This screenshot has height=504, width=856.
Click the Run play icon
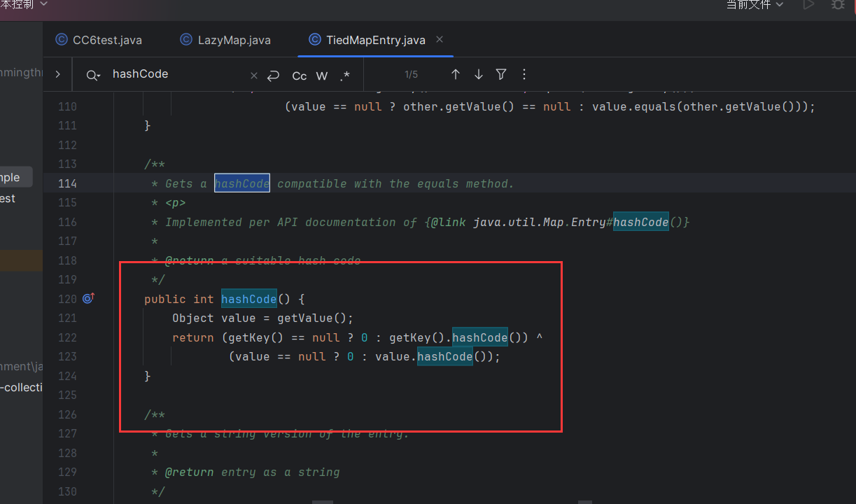pos(808,5)
